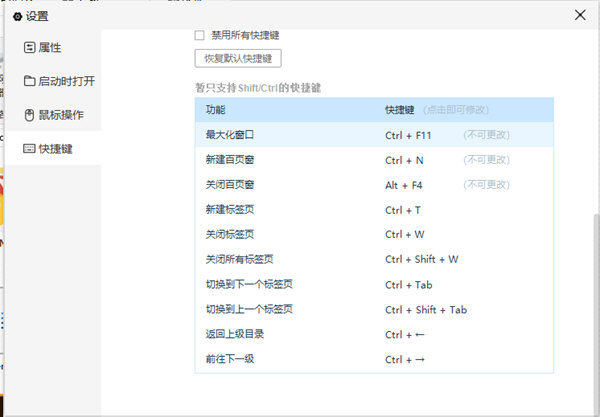Screen dimensions: 600x417
Task: Enable the 禁用所有快捷键 checkbox
Action: click(200, 35)
